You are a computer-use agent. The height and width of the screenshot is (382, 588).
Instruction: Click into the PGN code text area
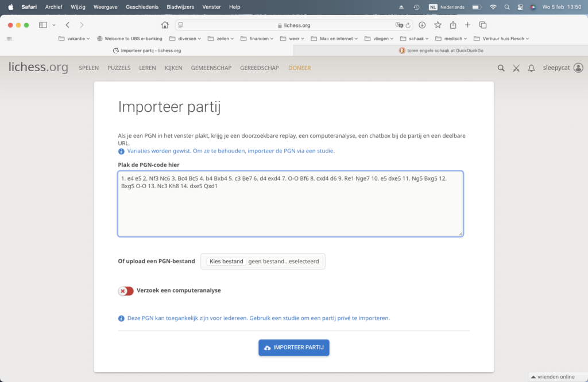click(290, 204)
